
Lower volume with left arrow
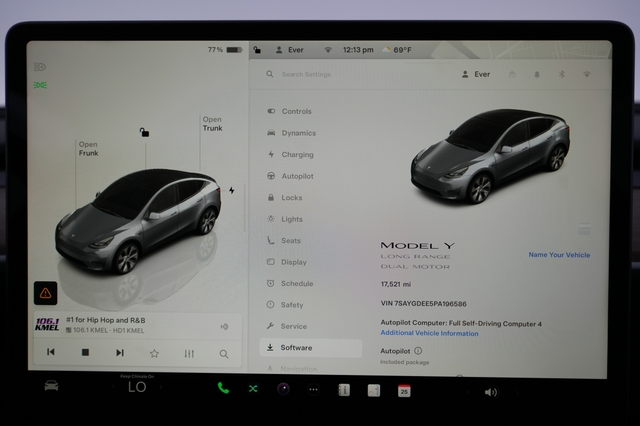point(468,392)
